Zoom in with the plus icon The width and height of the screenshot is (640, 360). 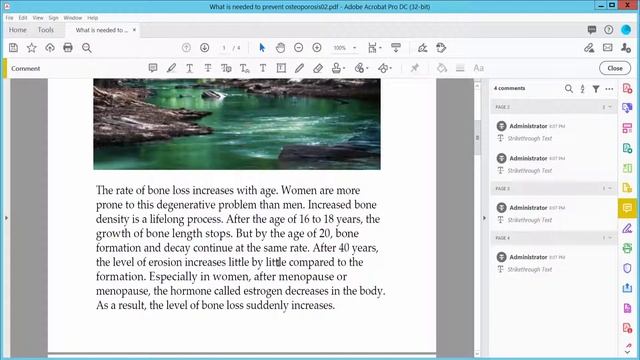[317, 48]
